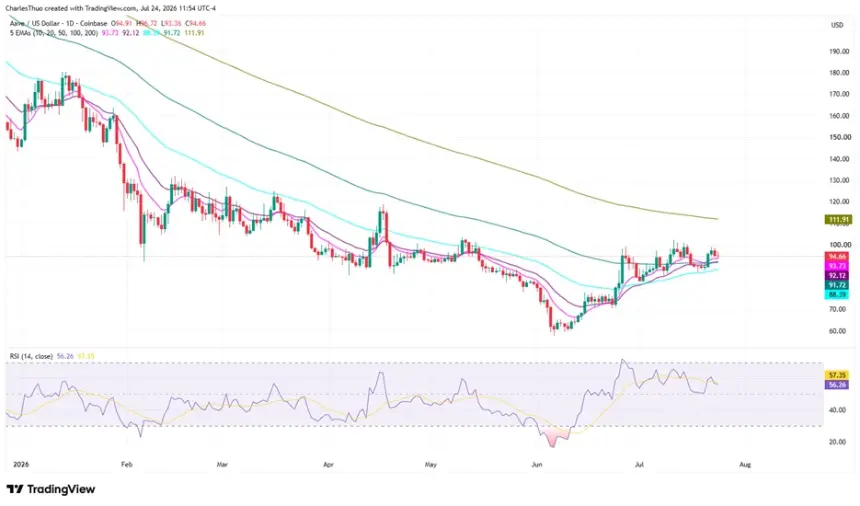The image size is (860, 506).
Task: Click the purple 92.12 price tag on axis
Action: pyautogui.click(x=838, y=276)
